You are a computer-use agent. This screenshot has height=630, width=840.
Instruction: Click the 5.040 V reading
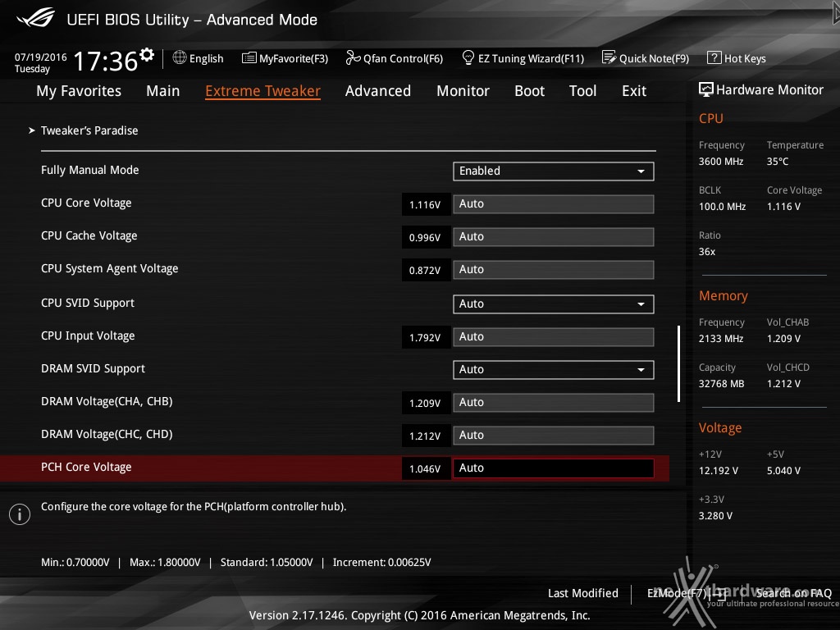coord(783,470)
